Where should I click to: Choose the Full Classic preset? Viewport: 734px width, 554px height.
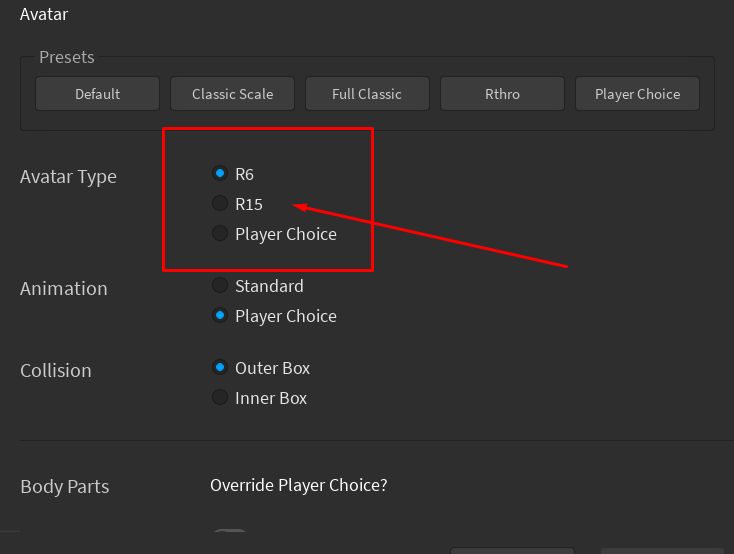coord(367,94)
